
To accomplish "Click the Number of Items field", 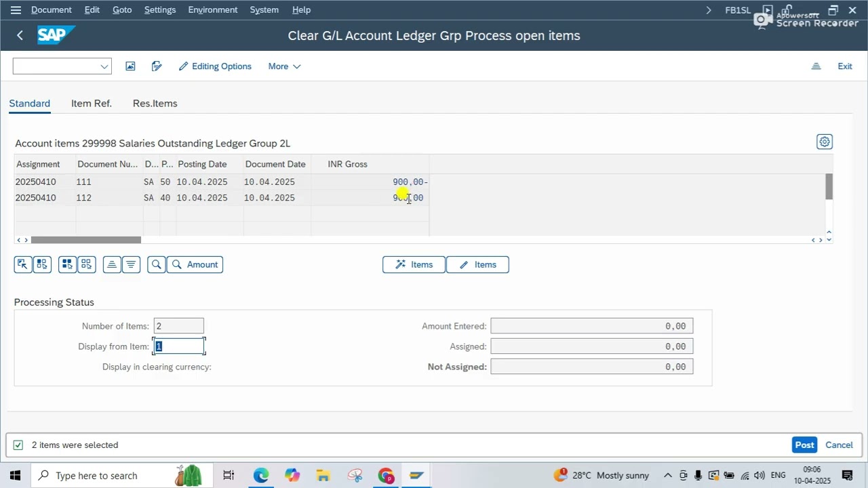I will 179,326.
